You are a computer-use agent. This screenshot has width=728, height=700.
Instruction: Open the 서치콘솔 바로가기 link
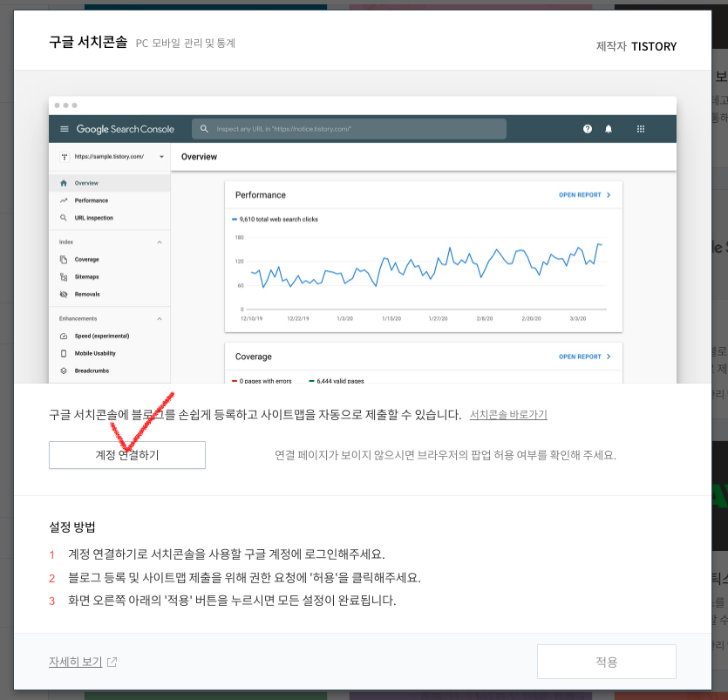pyautogui.click(x=508, y=415)
